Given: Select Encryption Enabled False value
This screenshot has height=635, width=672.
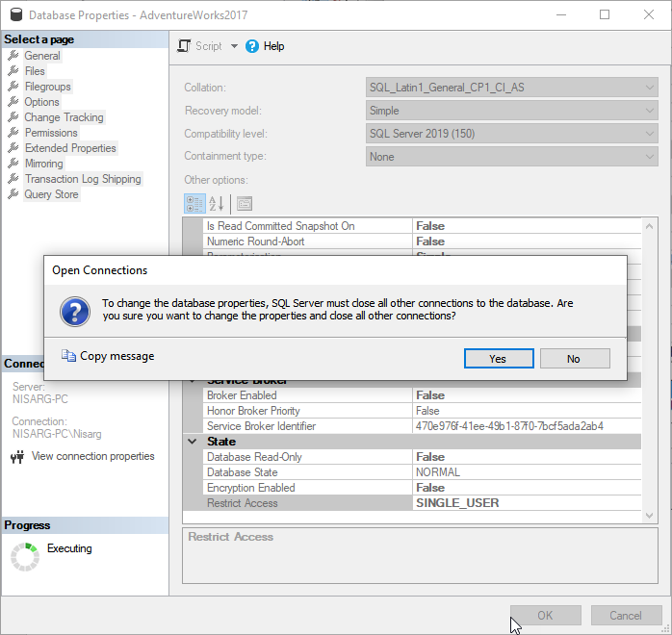Looking at the screenshot, I should 527,488.
